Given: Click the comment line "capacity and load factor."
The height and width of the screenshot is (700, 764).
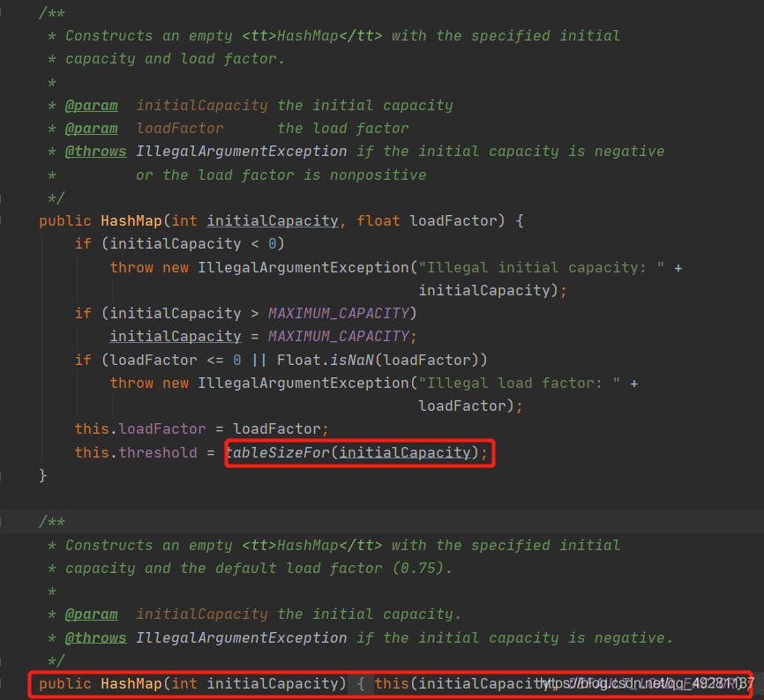Looking at the screenshot, I should click(x=175, y=59).
